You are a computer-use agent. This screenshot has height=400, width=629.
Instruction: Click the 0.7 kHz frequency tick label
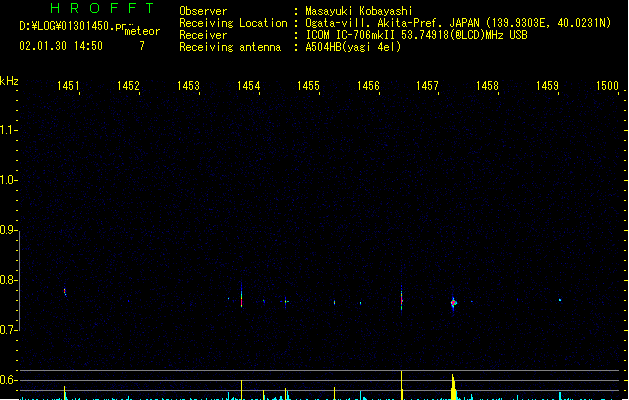(8, 330)
